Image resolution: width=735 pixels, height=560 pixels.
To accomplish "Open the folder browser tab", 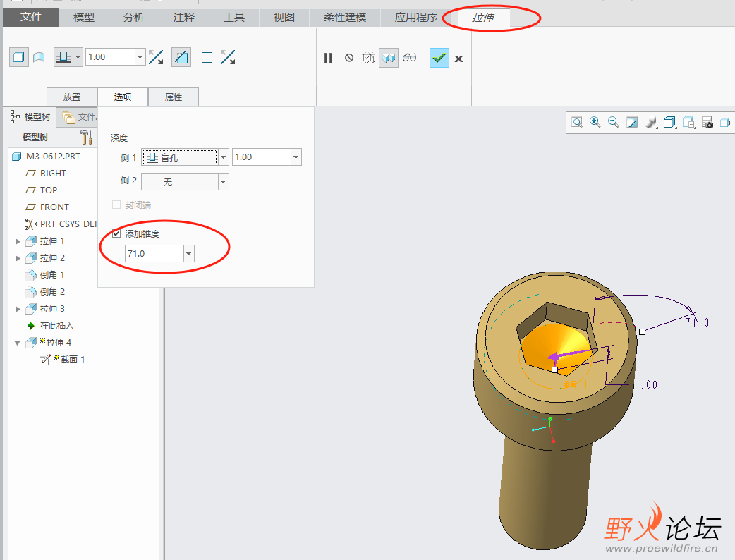I will point(78,116).
